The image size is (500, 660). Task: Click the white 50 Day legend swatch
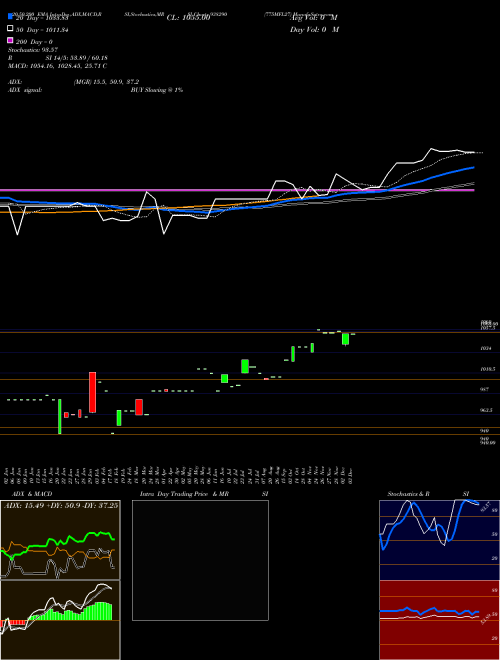10,29
